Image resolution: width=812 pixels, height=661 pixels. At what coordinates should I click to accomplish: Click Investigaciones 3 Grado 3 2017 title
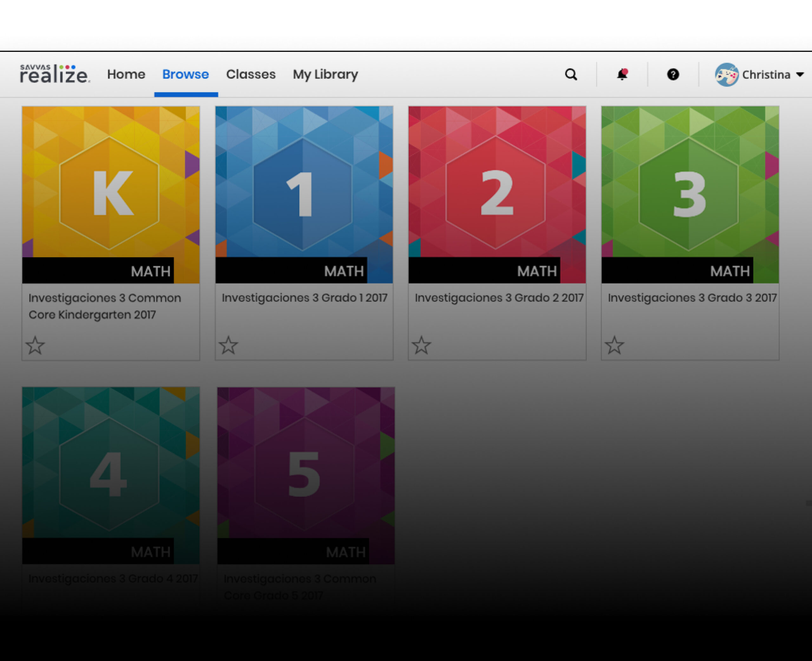pos(692,298)
